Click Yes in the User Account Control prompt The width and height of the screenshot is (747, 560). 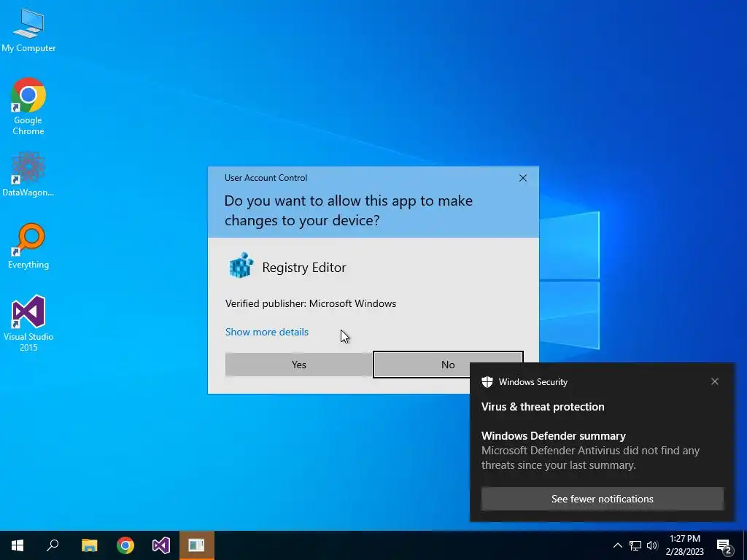point(298,365)
